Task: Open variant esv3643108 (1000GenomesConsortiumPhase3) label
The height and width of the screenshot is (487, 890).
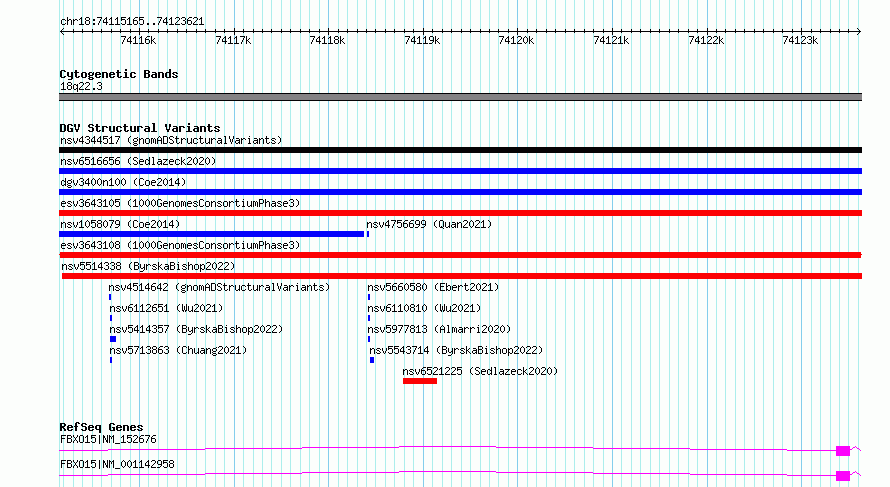Action: pyautogui.click(x=180, y=245)
